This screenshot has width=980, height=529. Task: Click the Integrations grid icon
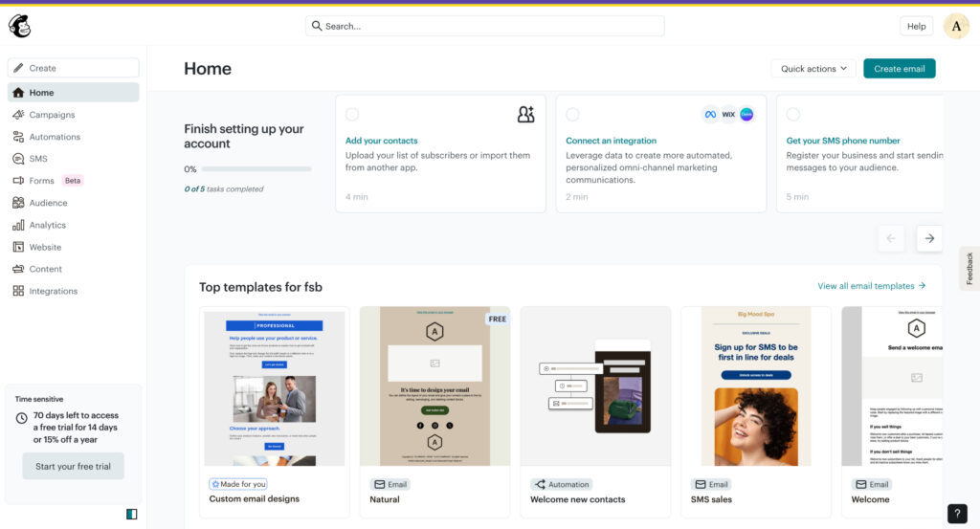(x=18, y=291)
